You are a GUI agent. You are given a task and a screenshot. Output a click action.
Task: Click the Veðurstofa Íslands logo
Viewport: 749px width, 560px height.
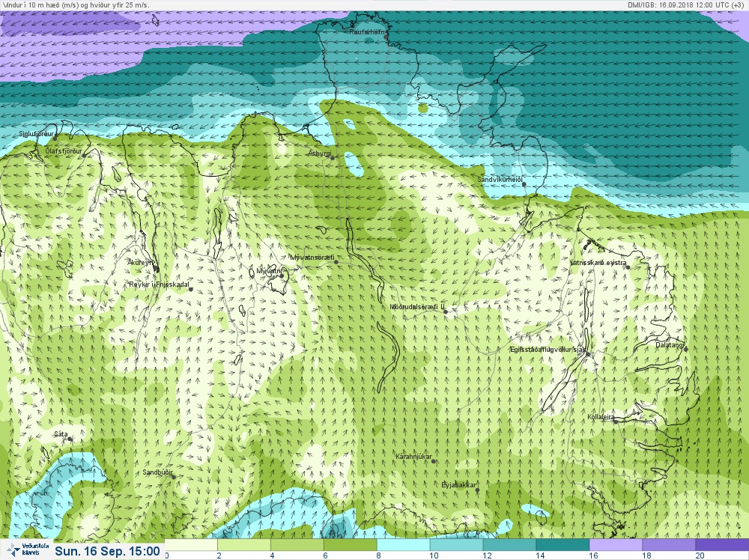(26, 550)
